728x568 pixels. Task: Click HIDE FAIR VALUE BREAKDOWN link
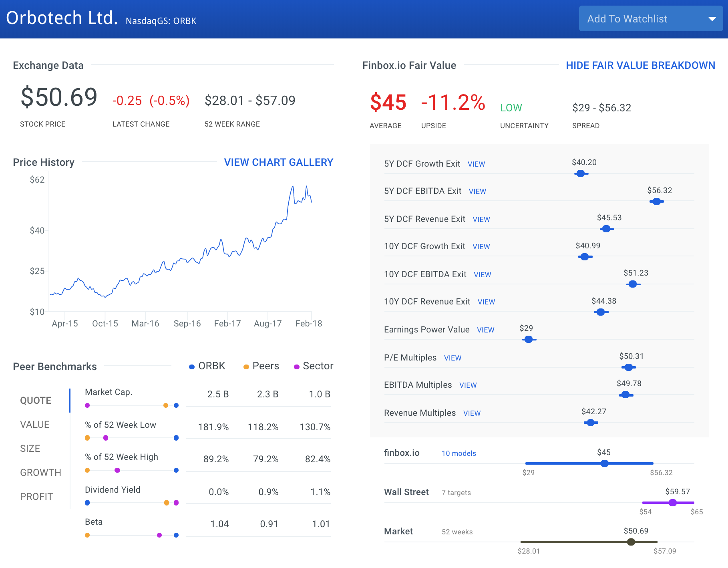coord(640,65)
